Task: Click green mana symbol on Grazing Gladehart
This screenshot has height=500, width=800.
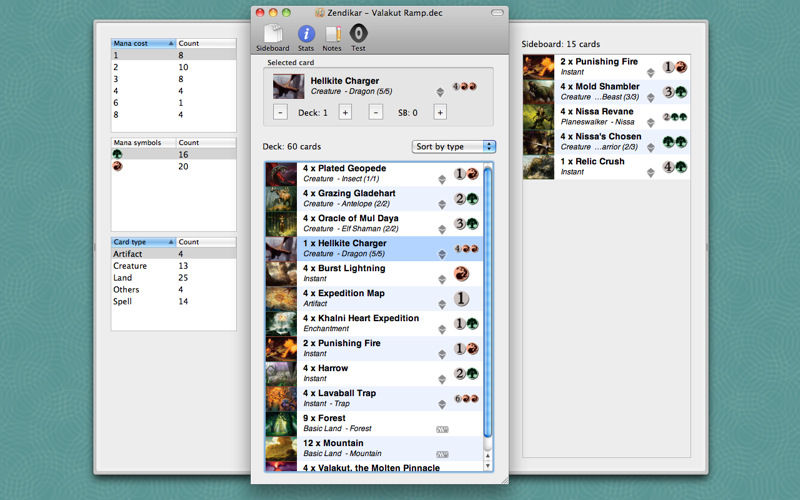Action: [x=473, y=199]
